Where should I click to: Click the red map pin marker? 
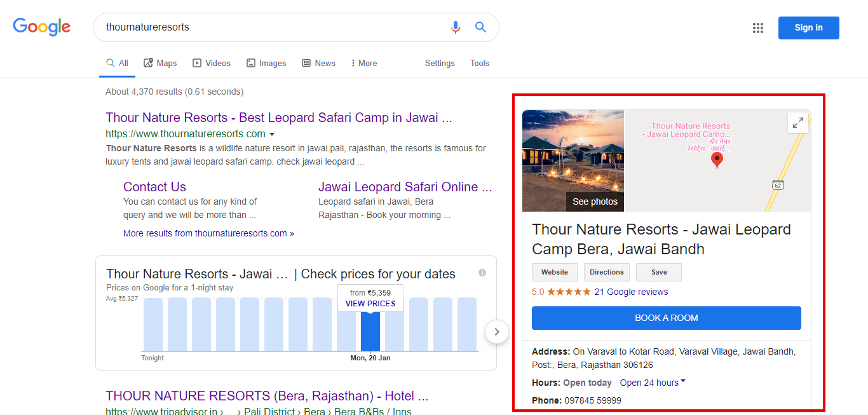click(717, 160)
